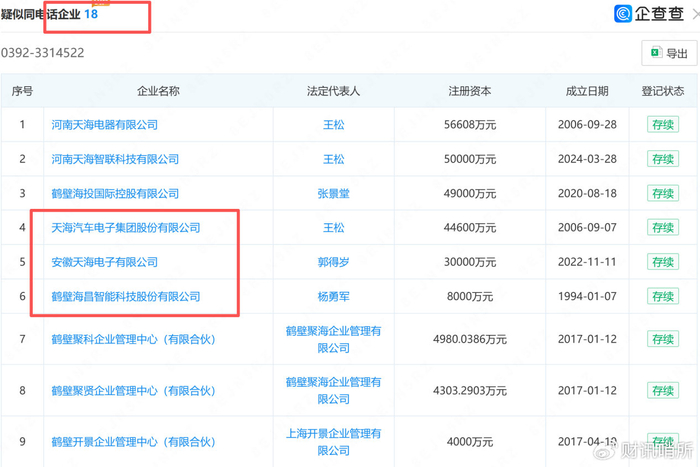Screen dimensions: 700x467
Task: Click the date 2017-01-12 in row 8
Action: 587,391
